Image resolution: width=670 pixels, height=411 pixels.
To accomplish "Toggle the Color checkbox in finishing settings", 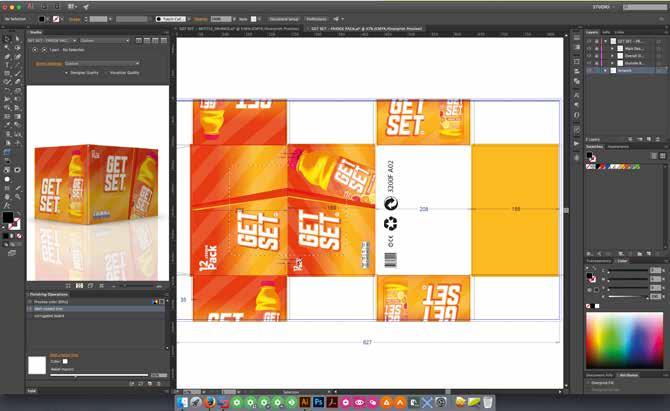I will (65, 361).
